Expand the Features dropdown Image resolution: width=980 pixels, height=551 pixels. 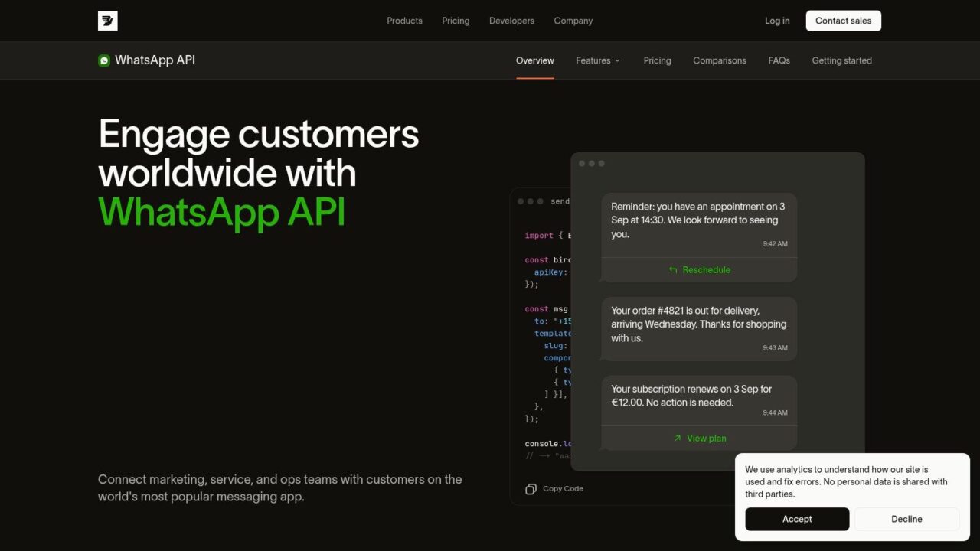pyautogui.click(x=598, y=60)
